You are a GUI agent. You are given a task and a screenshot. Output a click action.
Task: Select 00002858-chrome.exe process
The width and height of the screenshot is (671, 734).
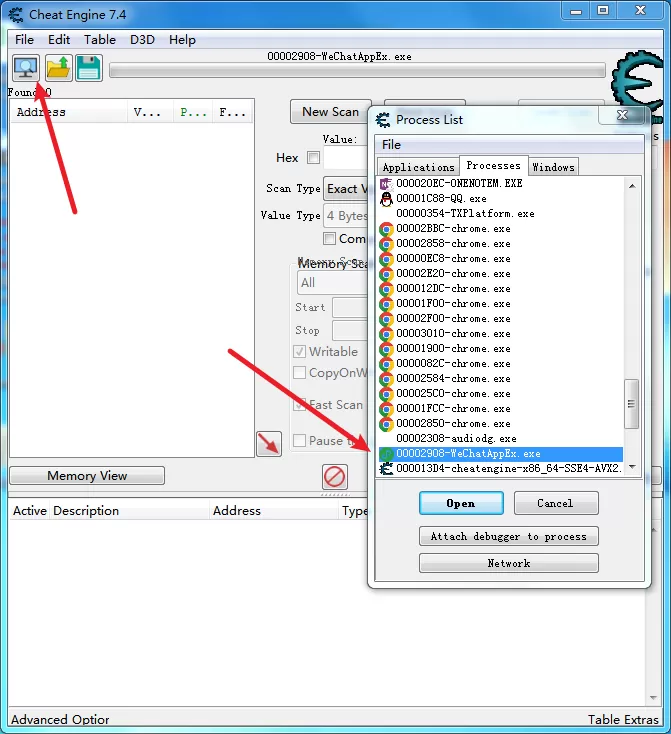pos(501,243)
